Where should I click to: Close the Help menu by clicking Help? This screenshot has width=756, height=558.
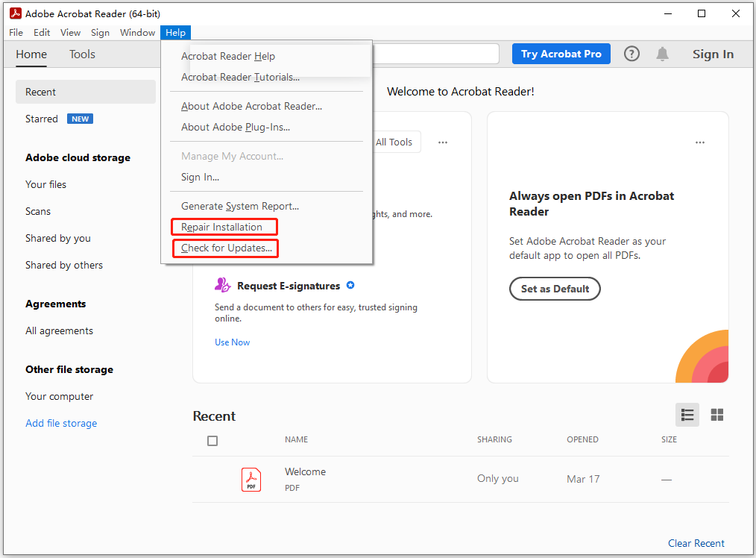pyautogui.click(x=175, y=32)
